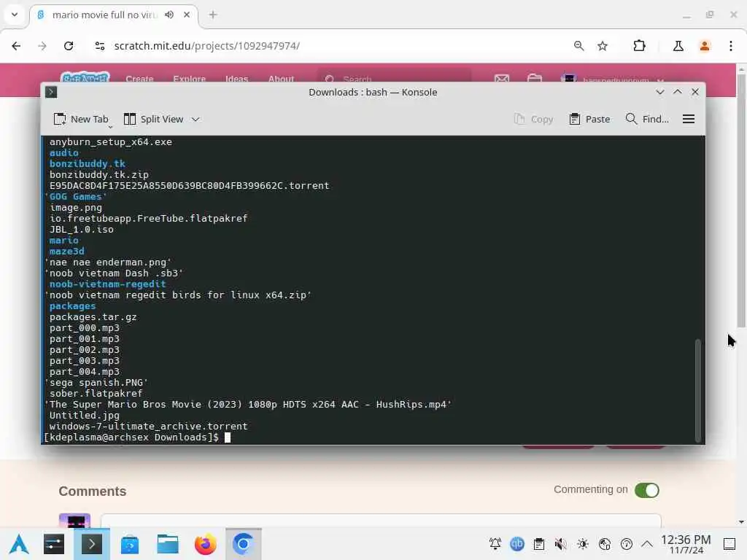Reload the Scratch page
Image resolution: width=747 pixels, height=560 pixels.
[x=69, y=46]
